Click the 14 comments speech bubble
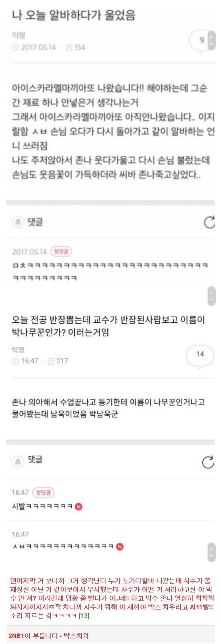The image size is (221, 644). pyautogui.click(x=200, y=356)
